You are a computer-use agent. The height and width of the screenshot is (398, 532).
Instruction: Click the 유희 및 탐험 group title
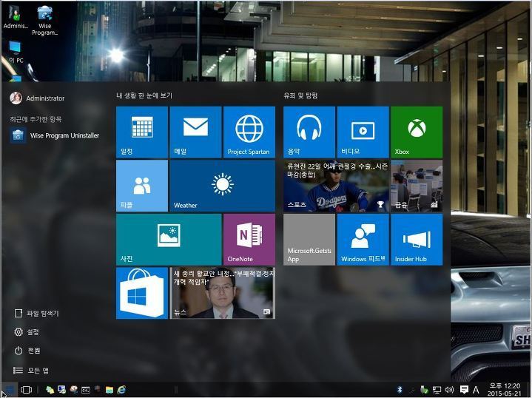point(300,95)
